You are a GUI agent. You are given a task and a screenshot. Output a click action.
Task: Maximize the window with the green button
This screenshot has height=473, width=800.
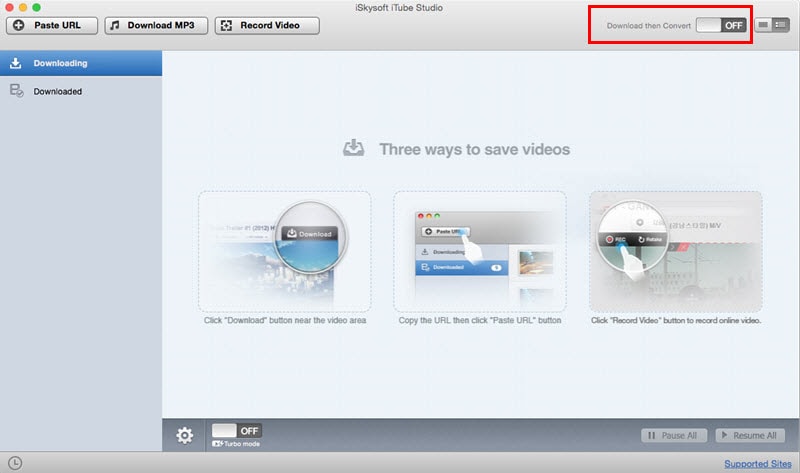click(36, 7)
